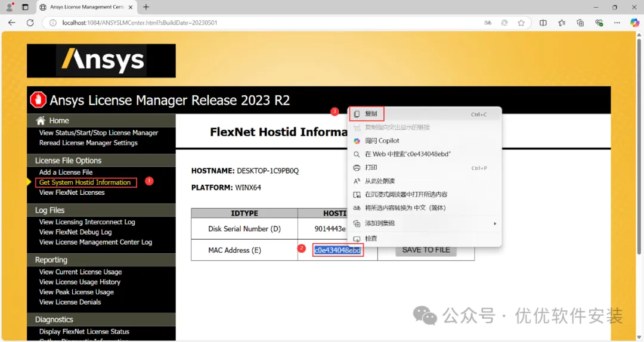Add this page to favorites
Viewport: 644px width, 342px height.
click(521, 23)
